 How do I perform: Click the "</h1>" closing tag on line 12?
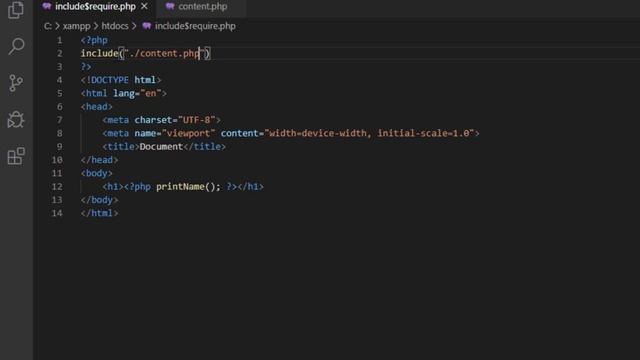pyautogui.click(x=251, y=187)
